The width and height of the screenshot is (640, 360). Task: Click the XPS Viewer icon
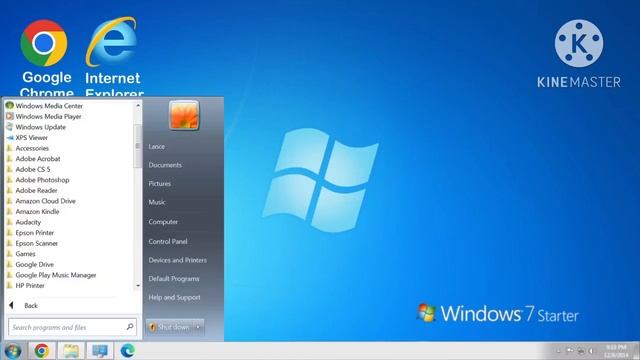tap(10, 138)
